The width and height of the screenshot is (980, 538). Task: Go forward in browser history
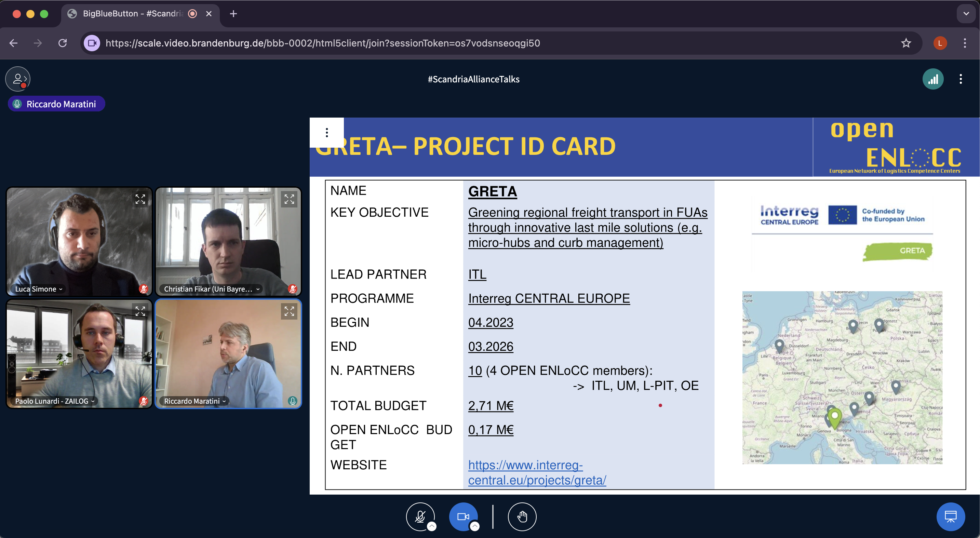click(38, 43)
